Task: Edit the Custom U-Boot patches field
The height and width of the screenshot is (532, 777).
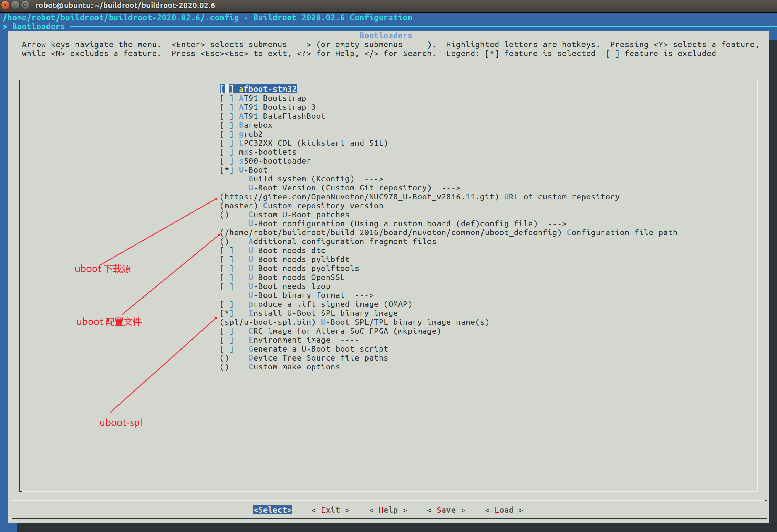Action: [x=284, y=215]
